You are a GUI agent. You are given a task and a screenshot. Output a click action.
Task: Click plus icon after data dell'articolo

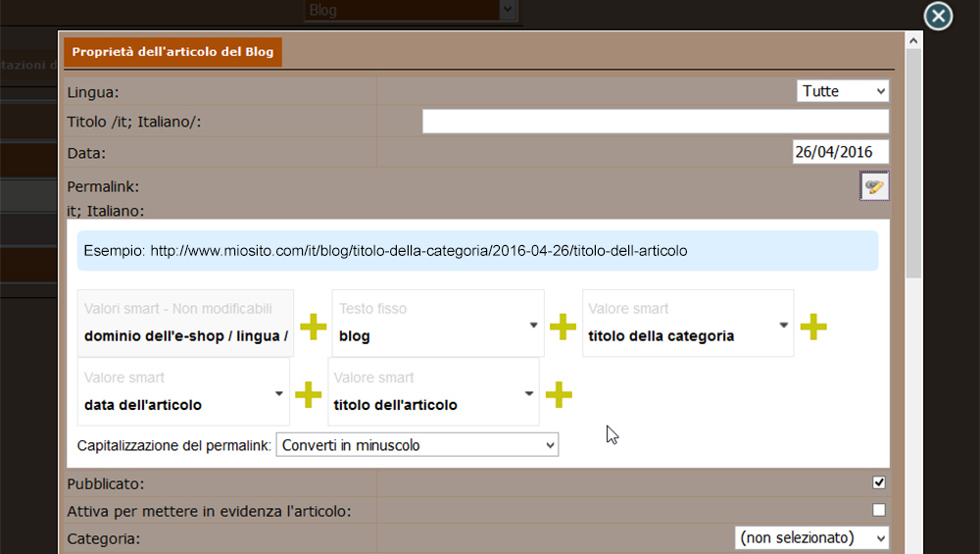[x=308, y=394]
